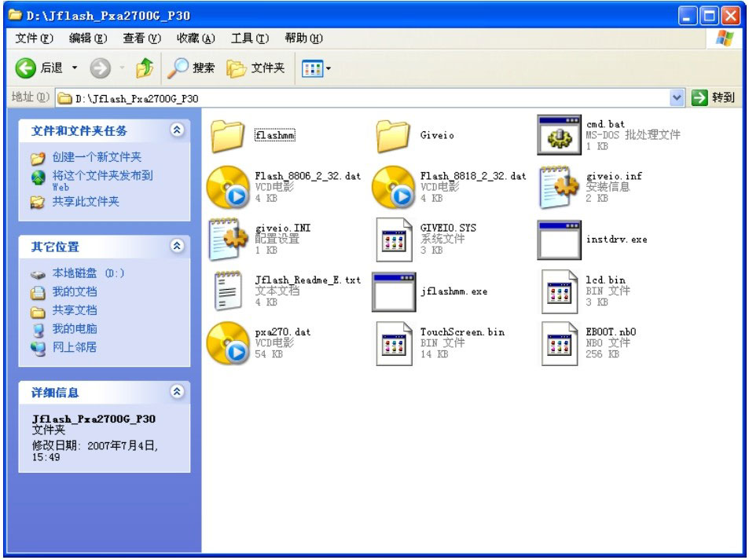Click the lcd.bin file name text

[x=606, y=280]
